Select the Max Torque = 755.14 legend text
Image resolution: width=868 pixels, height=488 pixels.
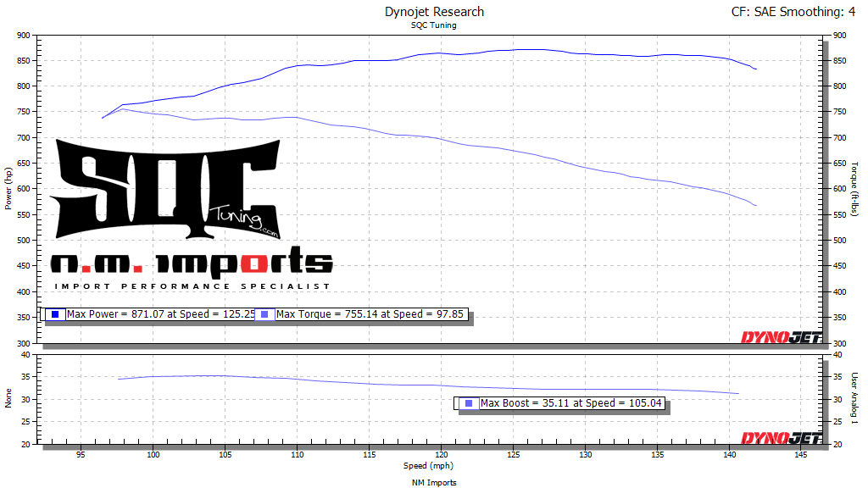(x=370, y=314)
